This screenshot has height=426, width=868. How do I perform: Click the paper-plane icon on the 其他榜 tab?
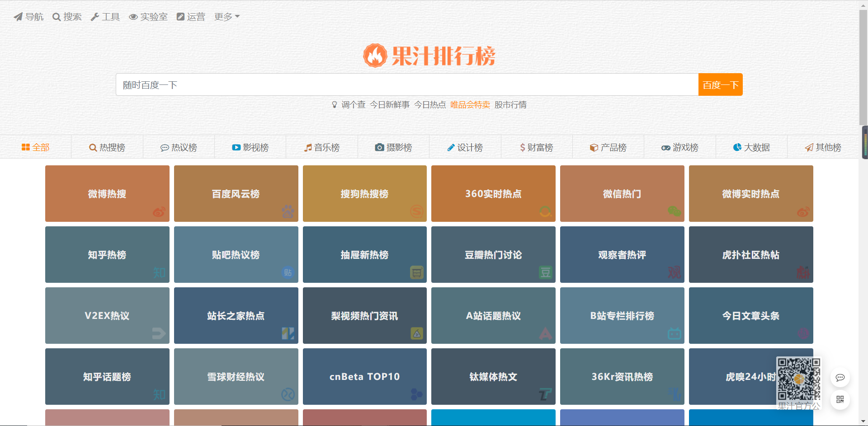click(809, 147)
